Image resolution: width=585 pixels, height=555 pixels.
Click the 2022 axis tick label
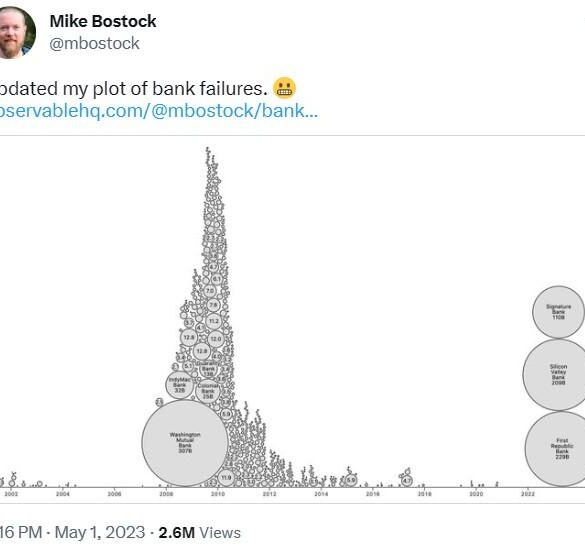coord(528,494)
